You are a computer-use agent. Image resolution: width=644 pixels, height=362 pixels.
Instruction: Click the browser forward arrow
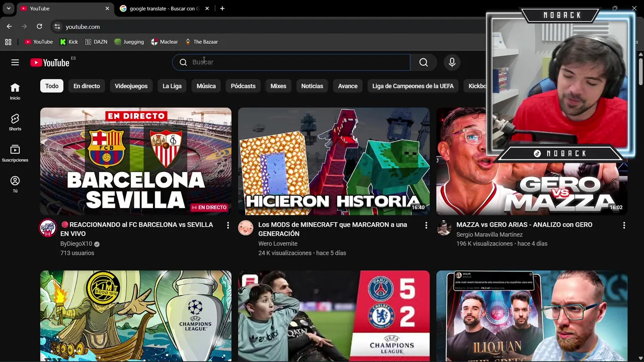(24, 26)
